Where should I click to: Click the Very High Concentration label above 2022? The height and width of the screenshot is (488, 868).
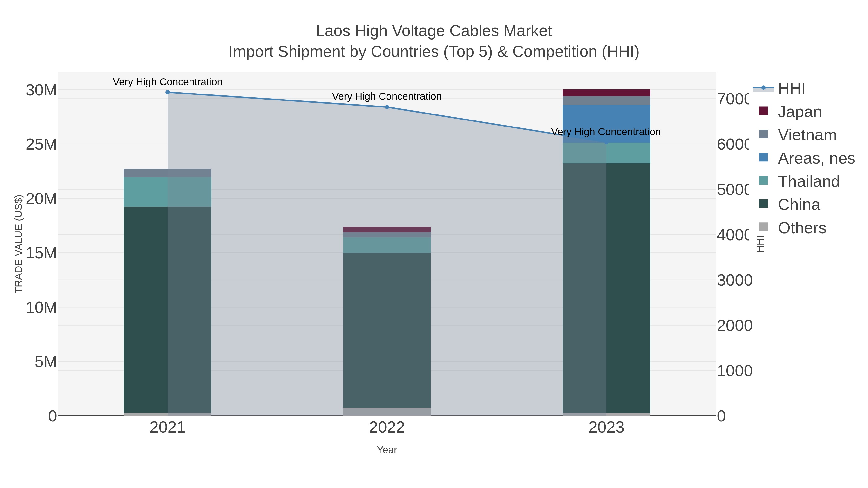pyautogui.click(x=387, y=96)
